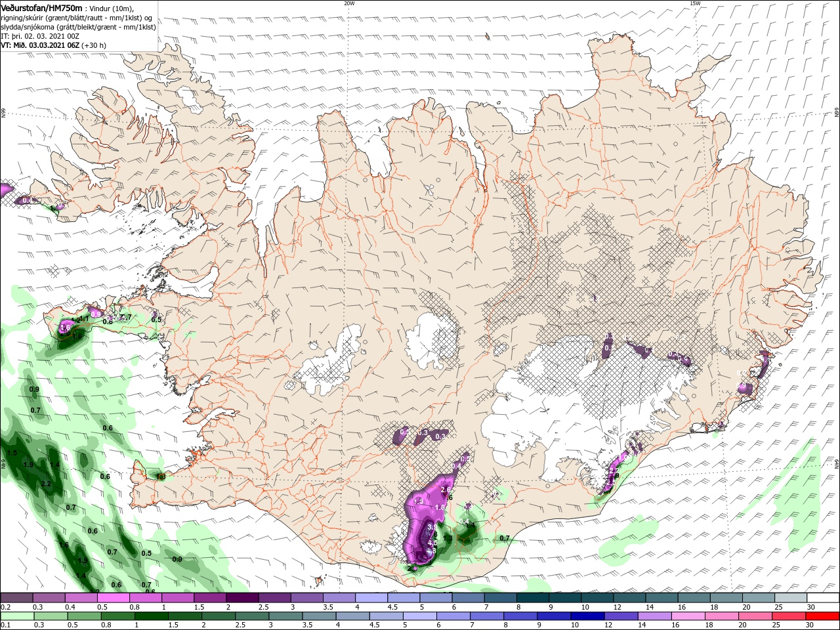Image resolution: width=840 pixels, height=630 pixels.
Task: Click the 2.2 precipitation value offshore
Action: point(46,484)
